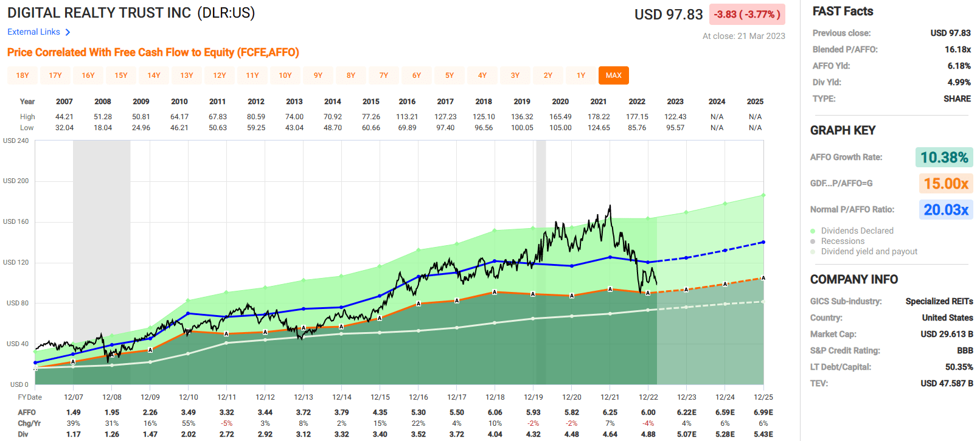The image size is (980, 441).
Task: Toggle the orange 15.00x GDF P/AFFO swatch
Action: [x=946, y=184]
